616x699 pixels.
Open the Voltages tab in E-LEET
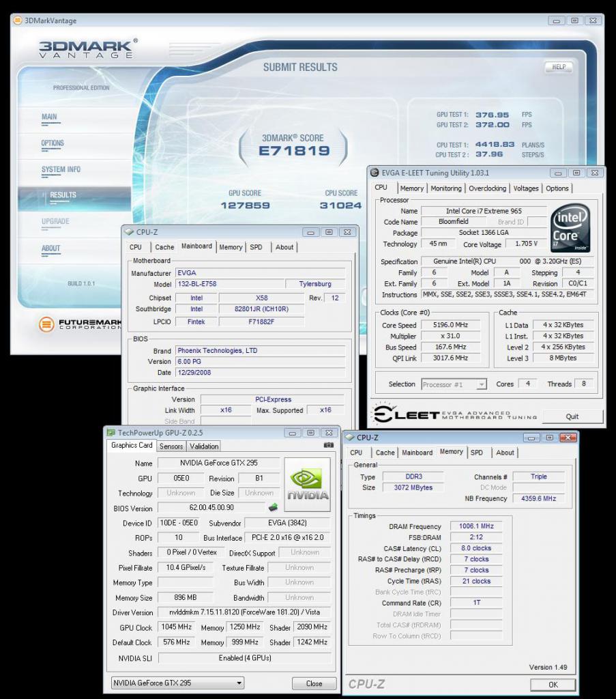pyautogui.click(x=526, y=188)
